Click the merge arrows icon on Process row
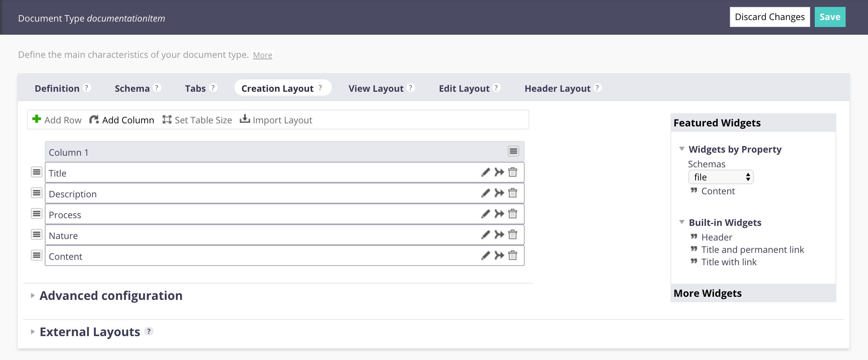Screen dimensions: 868x360 [x=499, y=214]
